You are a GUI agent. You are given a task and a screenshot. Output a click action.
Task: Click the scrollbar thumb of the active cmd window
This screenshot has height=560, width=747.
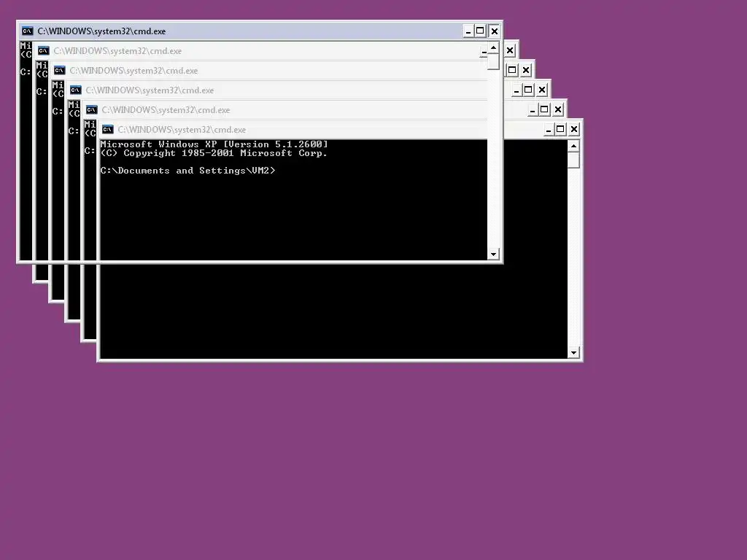coord(494,62)
